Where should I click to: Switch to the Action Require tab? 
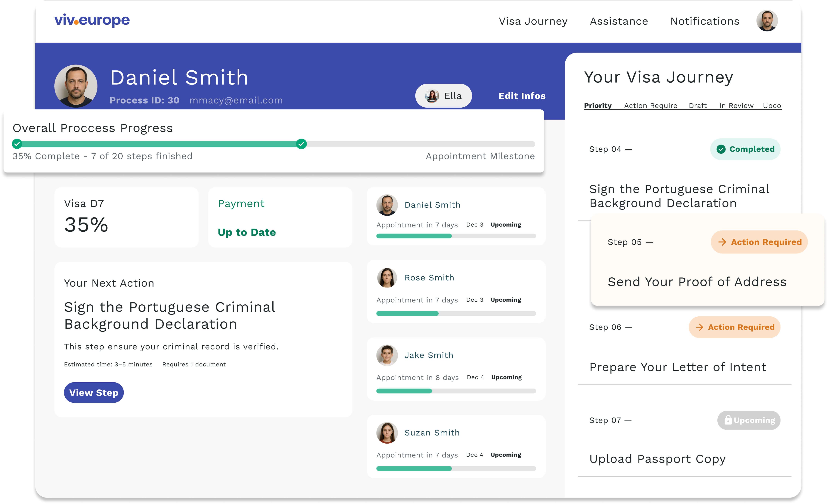coord(650,105)
